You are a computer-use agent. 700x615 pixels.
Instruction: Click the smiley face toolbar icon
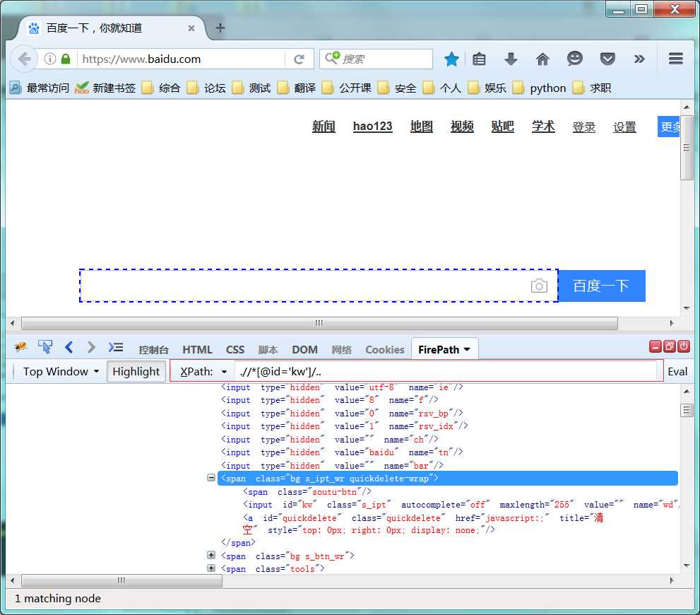574,59
